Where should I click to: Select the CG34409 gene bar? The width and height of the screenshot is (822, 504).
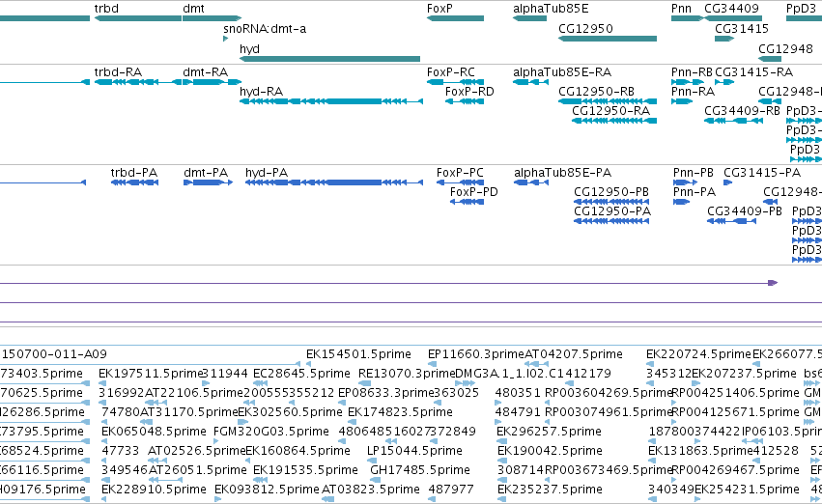point(733,18)
